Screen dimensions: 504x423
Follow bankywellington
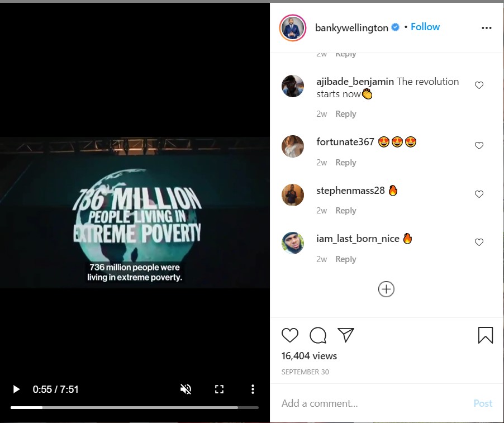click(425, 27)
